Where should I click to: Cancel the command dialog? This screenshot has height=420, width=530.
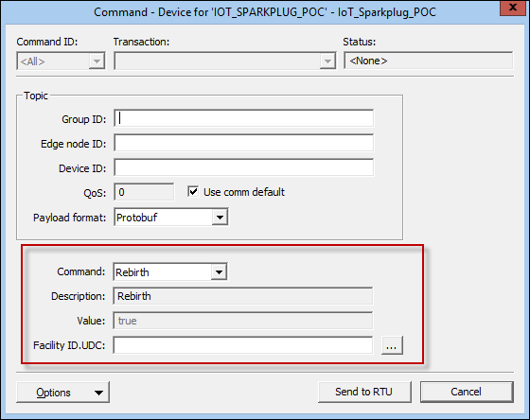click(x=467, y=392)
